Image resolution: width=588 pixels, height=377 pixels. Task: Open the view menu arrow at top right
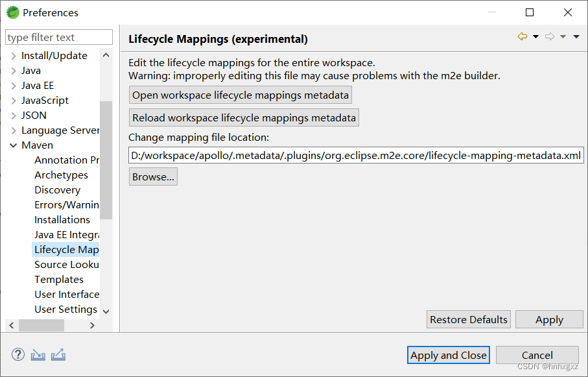(576, 36)
